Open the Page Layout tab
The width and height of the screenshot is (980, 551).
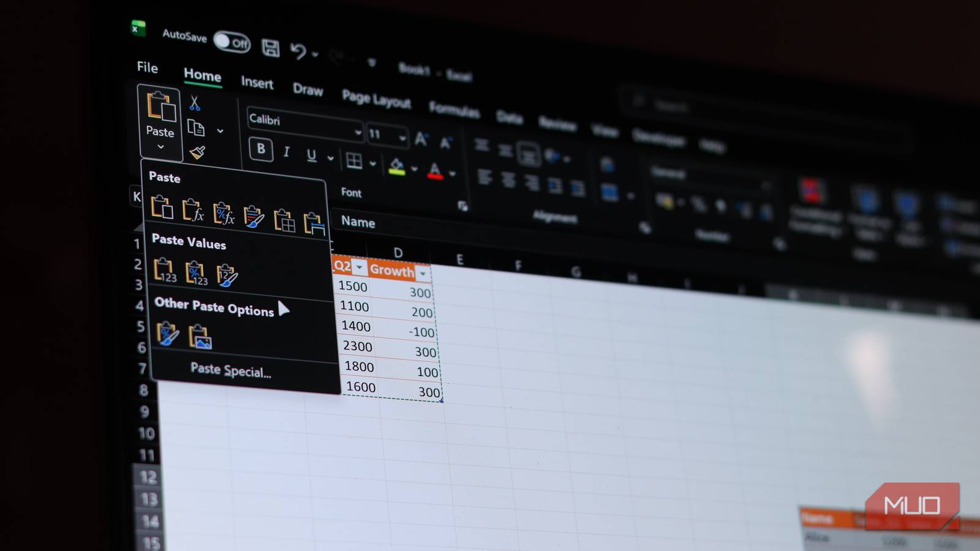[x=376, y=99]
